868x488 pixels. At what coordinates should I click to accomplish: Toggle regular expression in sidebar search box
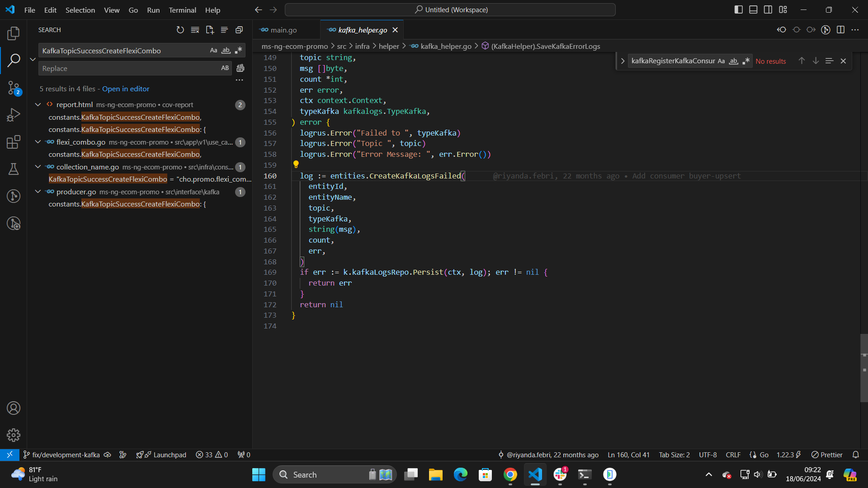click(x=239, y=50)
